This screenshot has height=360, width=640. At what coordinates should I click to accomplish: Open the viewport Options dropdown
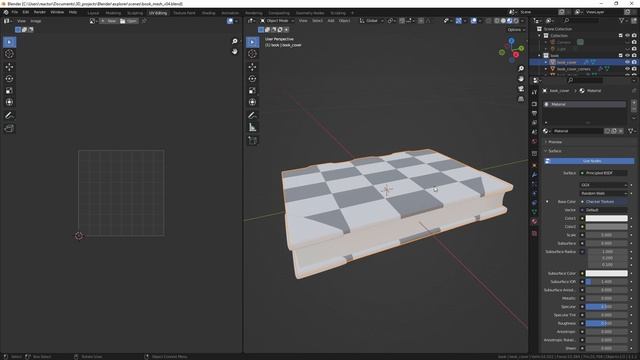516,30
